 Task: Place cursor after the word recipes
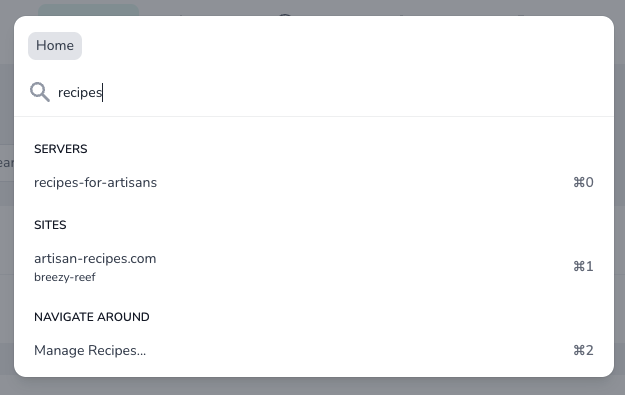pos(102,92)
